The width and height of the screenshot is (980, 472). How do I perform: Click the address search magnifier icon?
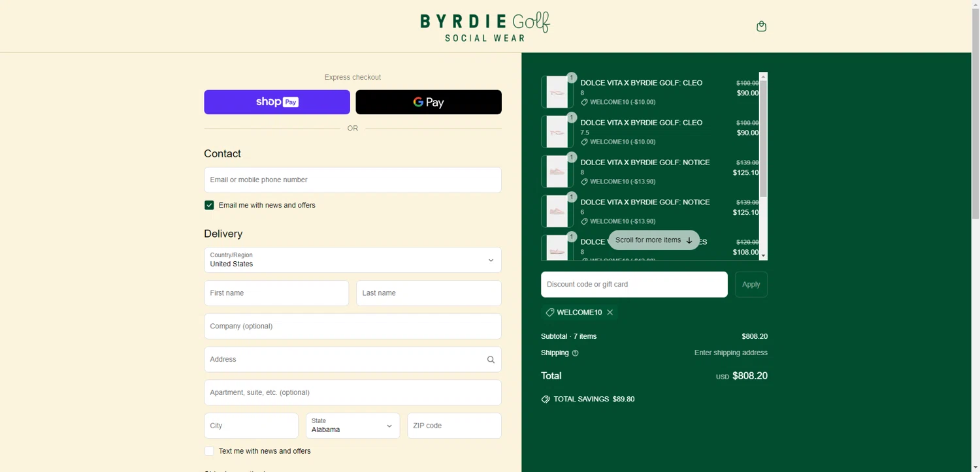click(491, 360)
